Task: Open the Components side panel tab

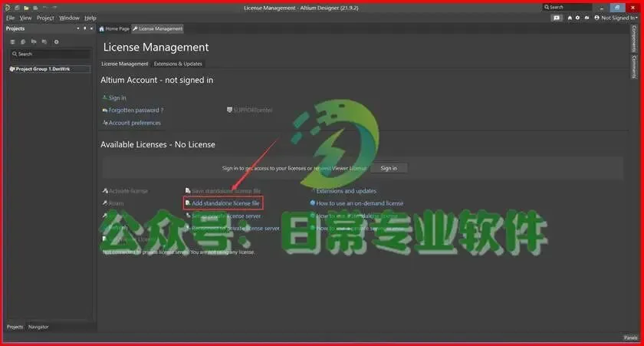Action: pyautogui.click(x=634, y=38)
